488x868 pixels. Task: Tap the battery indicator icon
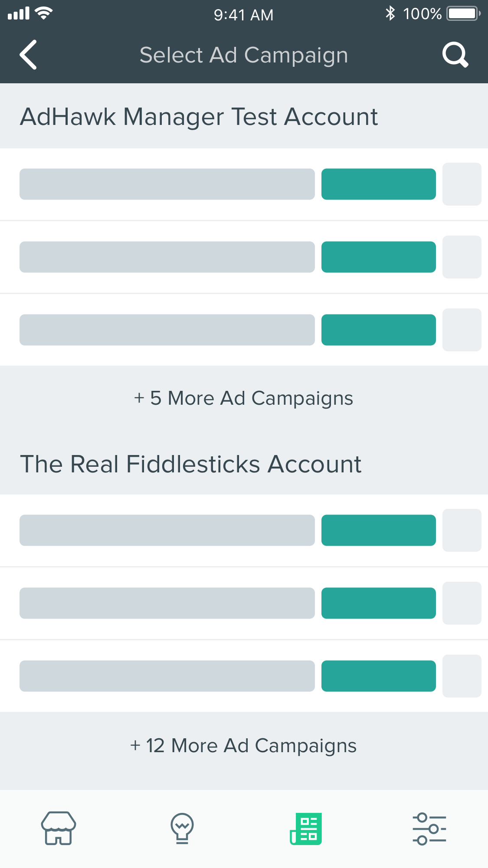point(463,13)
